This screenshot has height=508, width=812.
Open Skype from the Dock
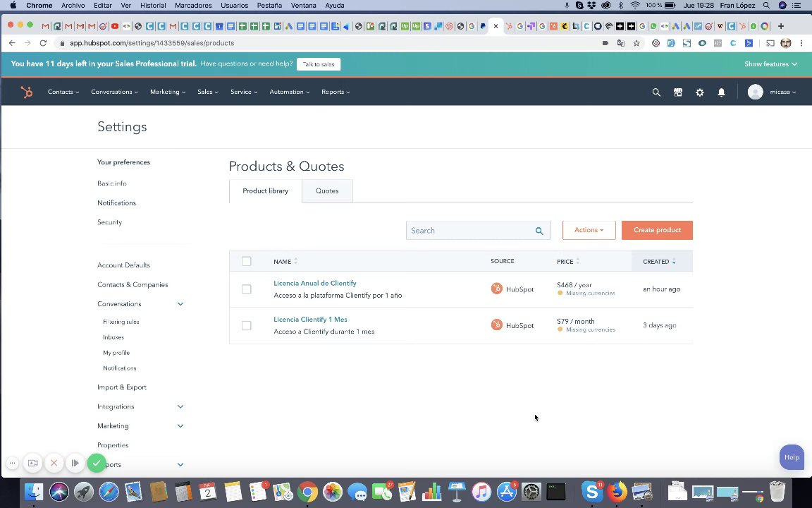591,491
